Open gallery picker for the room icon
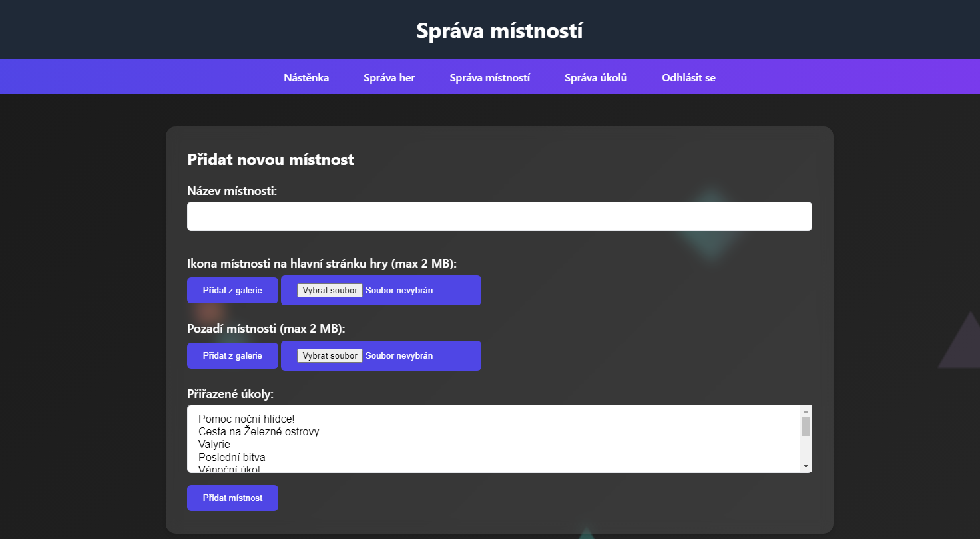The width and height of the screenshot is (980, 539). click(232, 290)
